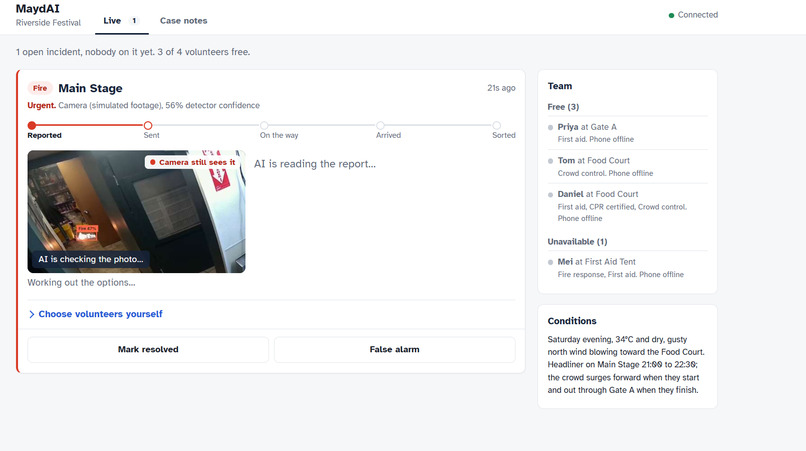Click the Connected status label
This screenshot has height=451, width=806.
(698, 15)
